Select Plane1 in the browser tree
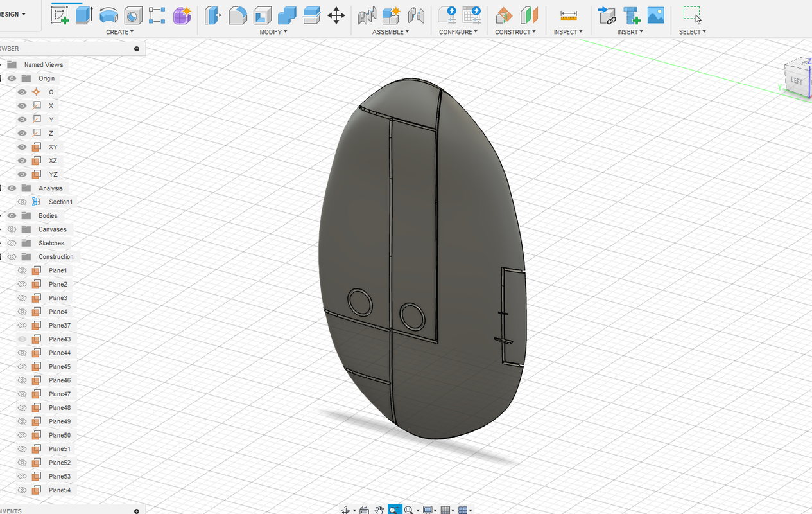Screen dimensions: 812x514 point(58,270)
